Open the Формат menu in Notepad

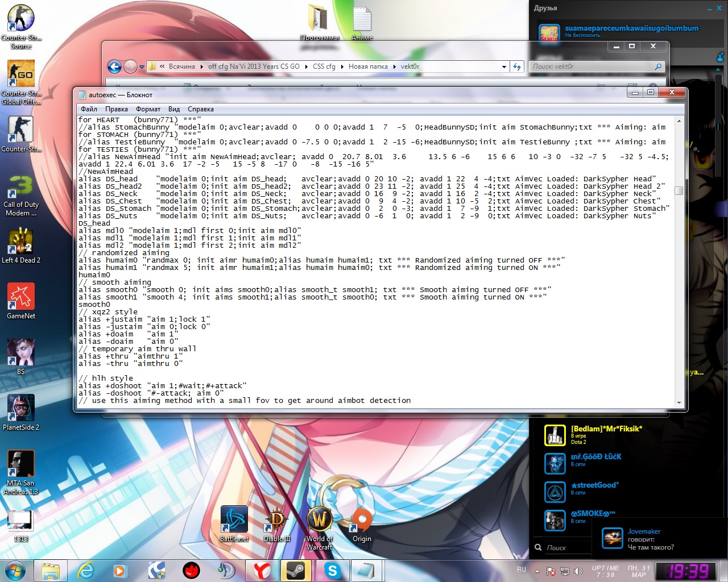148,109
